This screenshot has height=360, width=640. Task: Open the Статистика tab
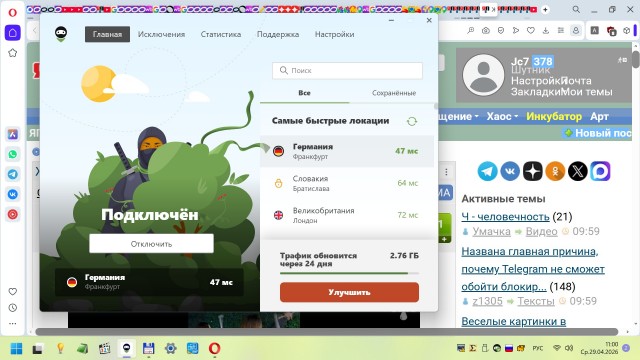point(221,34)
